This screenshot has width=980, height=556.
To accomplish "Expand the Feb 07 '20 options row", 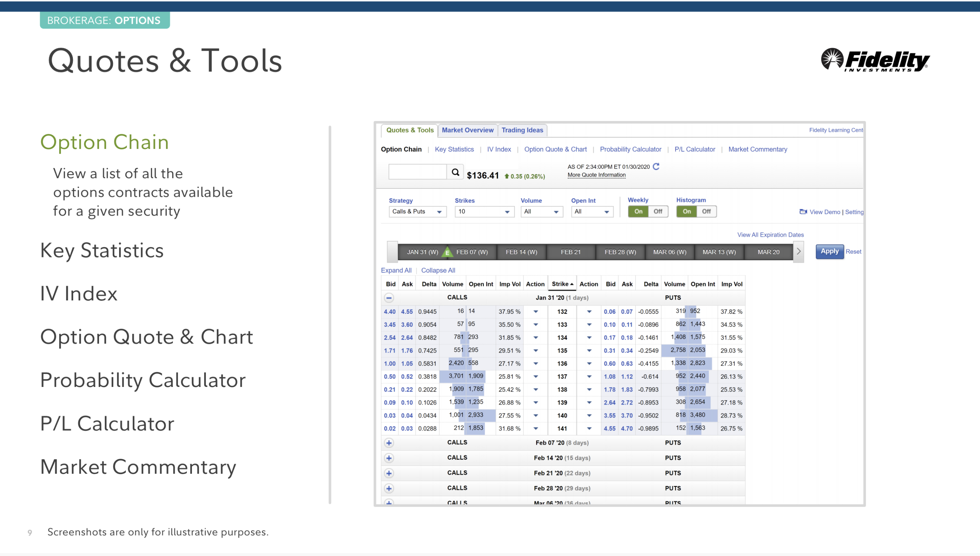I will (x=388, y=443).
